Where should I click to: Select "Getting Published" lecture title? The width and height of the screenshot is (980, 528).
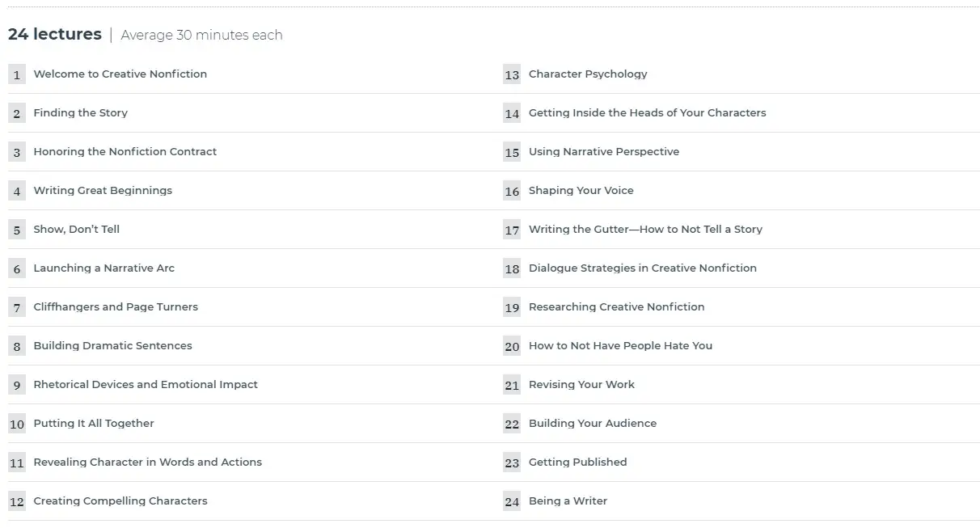click(577, 463)
